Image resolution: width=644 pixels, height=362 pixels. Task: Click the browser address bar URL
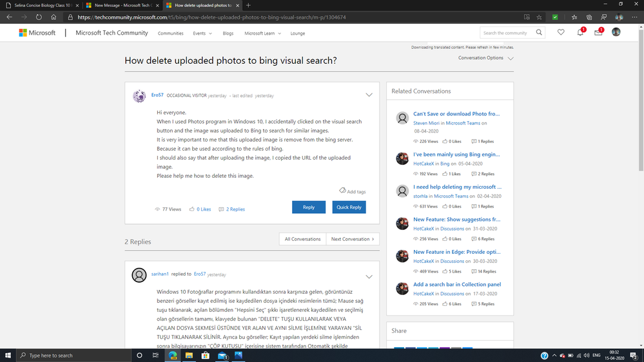coord(211,17)
